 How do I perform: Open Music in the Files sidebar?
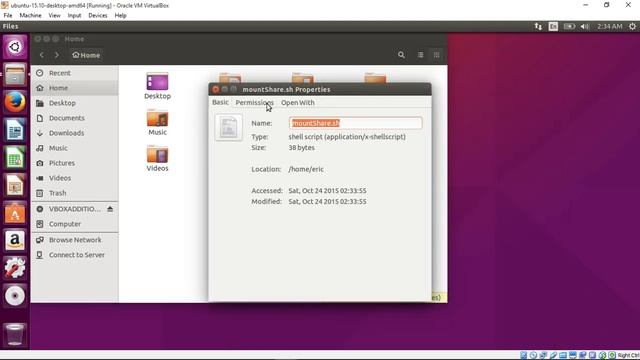75,148
